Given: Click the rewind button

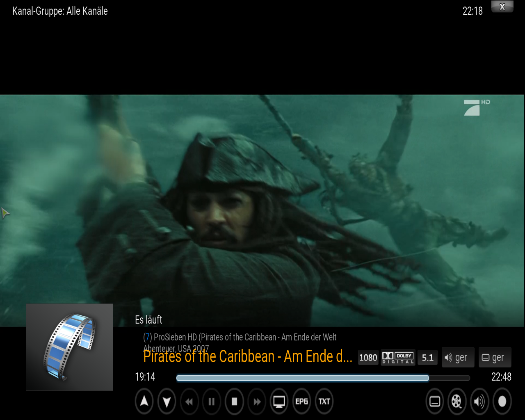Looking at the screenshot, I should (x=189, y=401).
